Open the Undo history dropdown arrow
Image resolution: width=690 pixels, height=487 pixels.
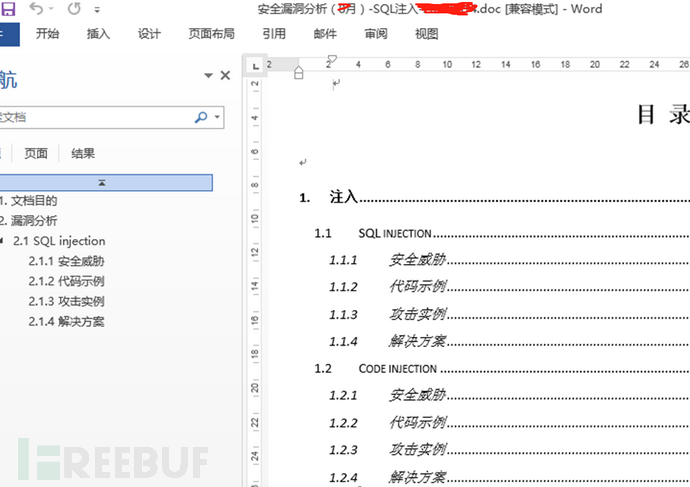tap(51, 9)
